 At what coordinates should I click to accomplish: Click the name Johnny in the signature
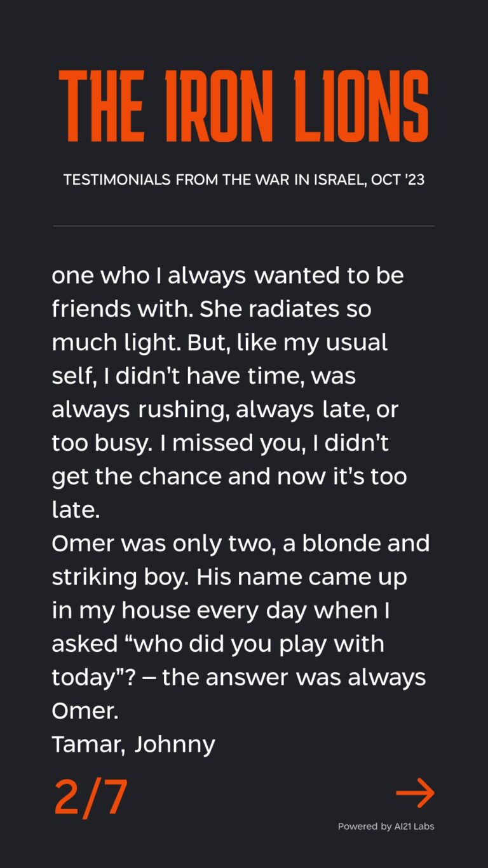pos(175,744)
